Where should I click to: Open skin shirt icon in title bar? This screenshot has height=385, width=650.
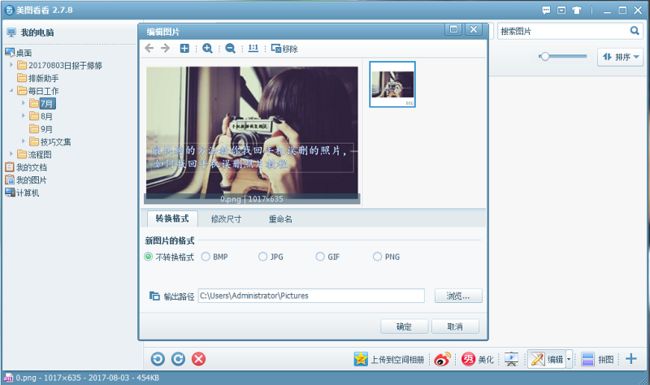(x=577, y=10)
